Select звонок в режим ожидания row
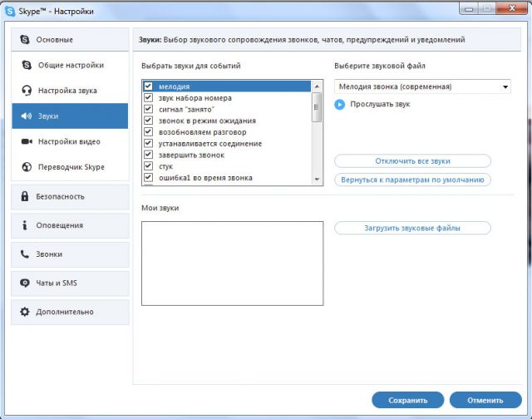This screenshot has height=419, width=532. [227, 121]
